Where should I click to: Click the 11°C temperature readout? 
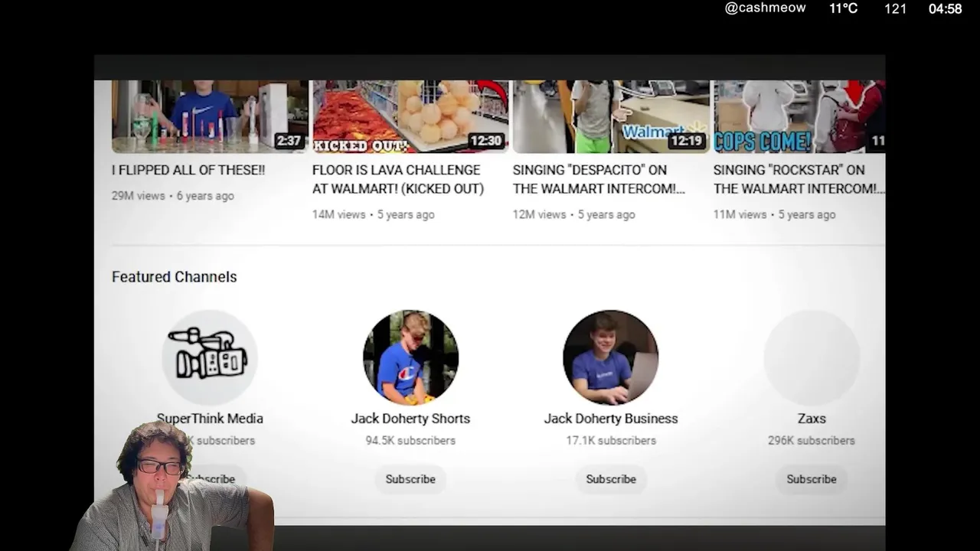(844, 8)
